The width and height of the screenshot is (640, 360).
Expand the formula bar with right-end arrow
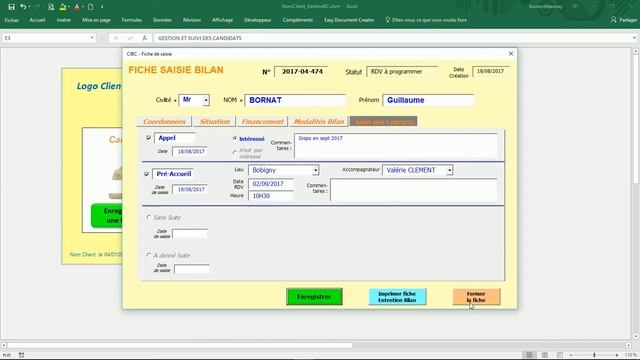tap(634, 38)
